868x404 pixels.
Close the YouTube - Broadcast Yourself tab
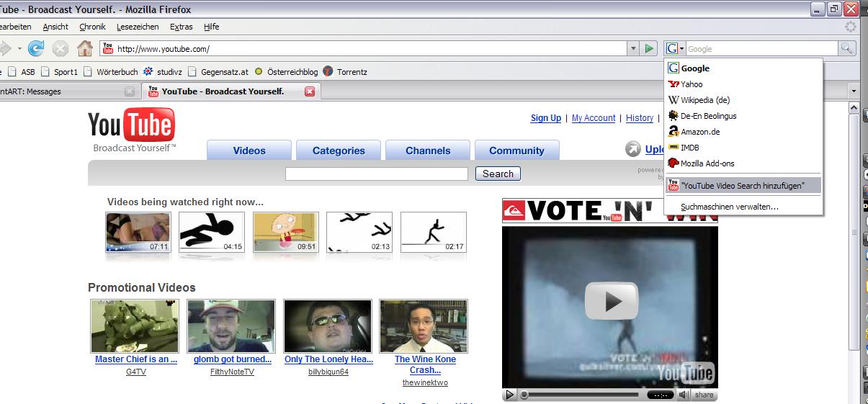point(310,91)
